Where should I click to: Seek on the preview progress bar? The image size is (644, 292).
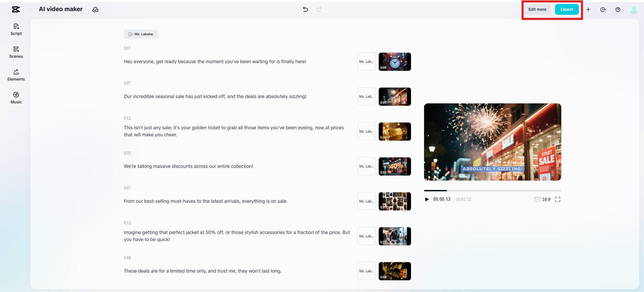point(493,191)
